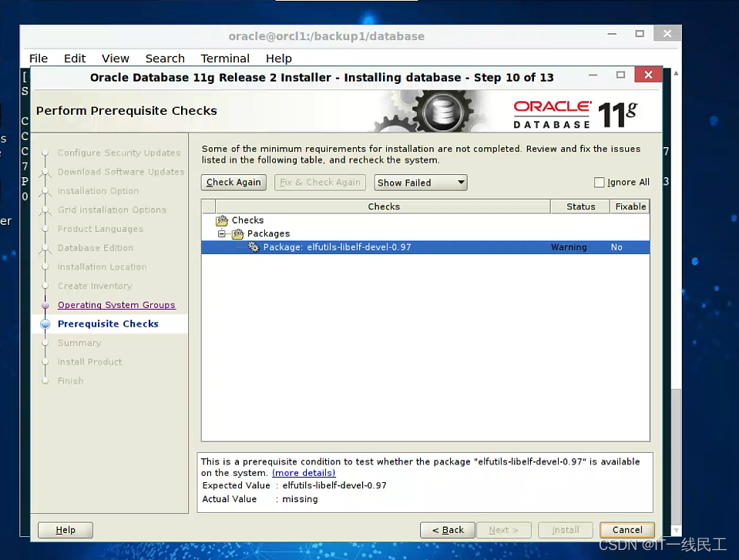Open the Terminal menu
The height and width of the screenshot is (560, 739).
tap(225, 58)
